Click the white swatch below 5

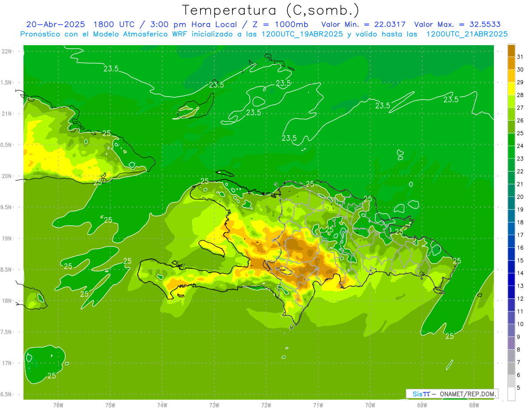[511, 394]
